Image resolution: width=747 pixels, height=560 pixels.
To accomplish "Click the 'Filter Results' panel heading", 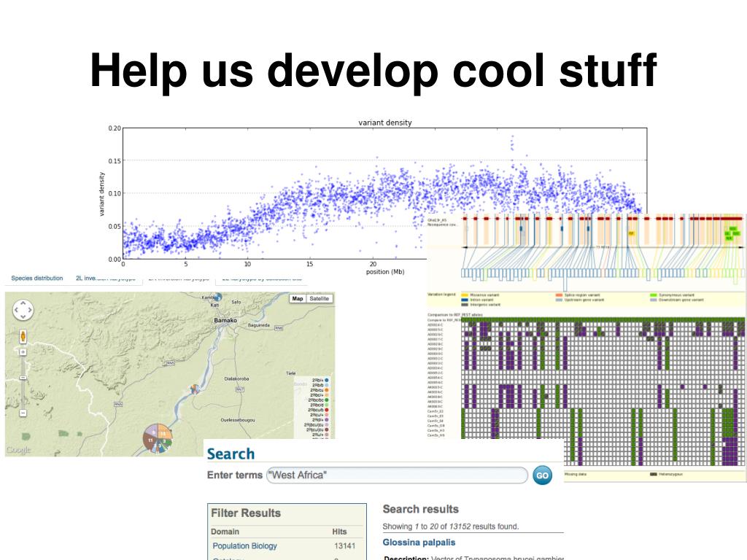I will tap(246, 513).
